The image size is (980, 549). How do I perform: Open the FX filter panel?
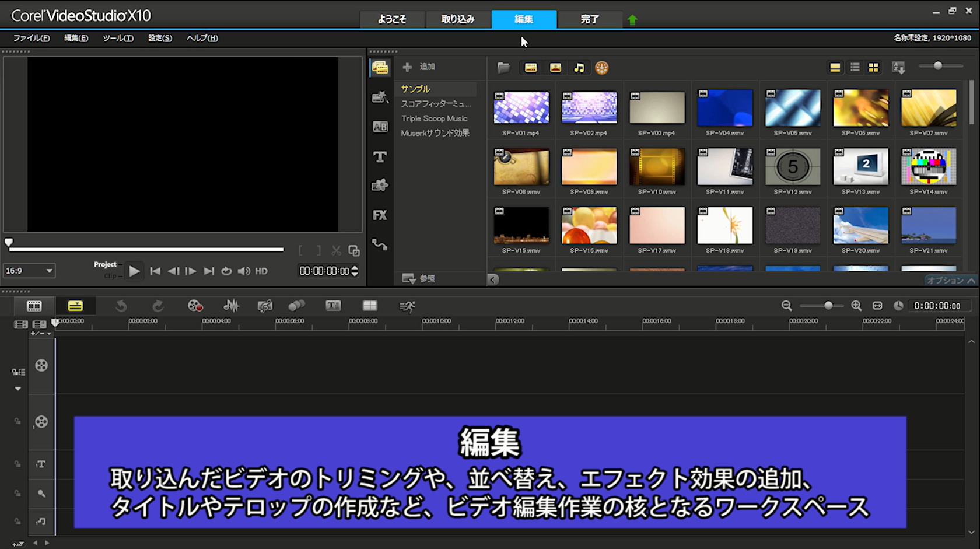[x=380, y=215]
